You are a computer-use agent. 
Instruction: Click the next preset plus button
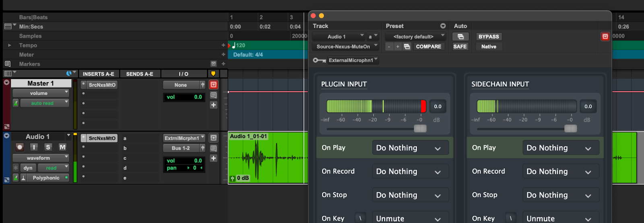[x=398, y=47]
